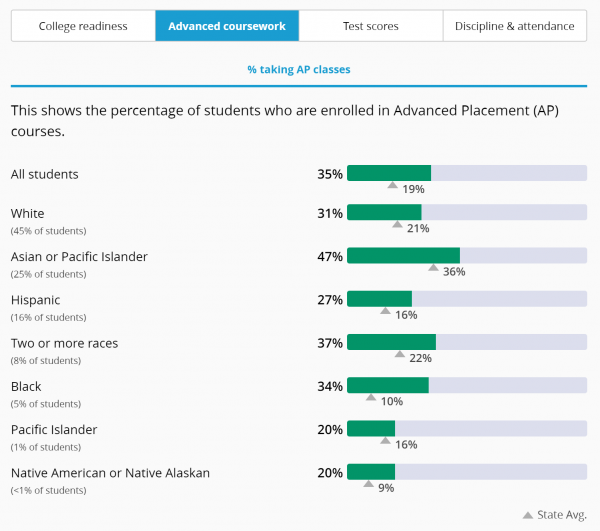Switch to the College readiness tab
The image size is (600, 531).
[x=83, y=26]
